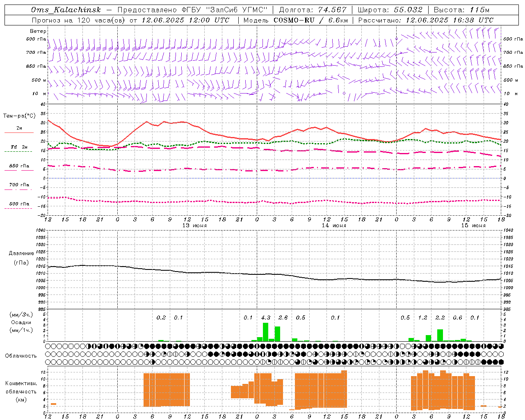
Task: Click the (мм/1ч.) precipitation unit label
Action: point(21,330)
